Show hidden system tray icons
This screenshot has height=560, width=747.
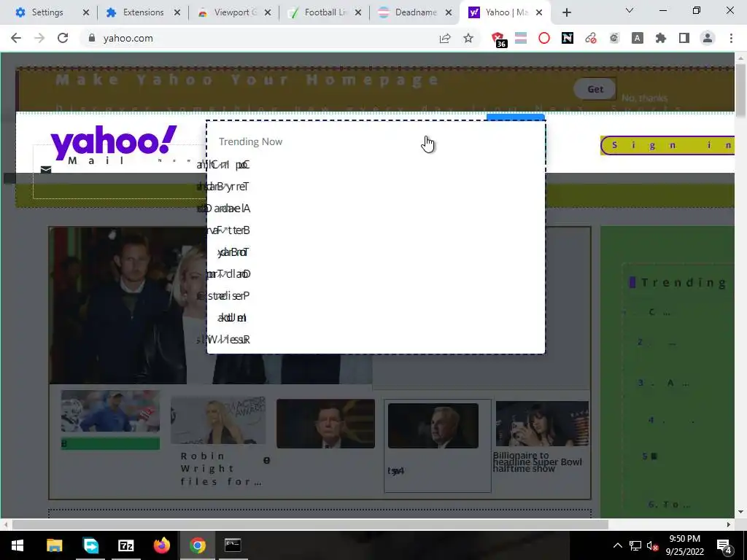click(x=617, y=545)
